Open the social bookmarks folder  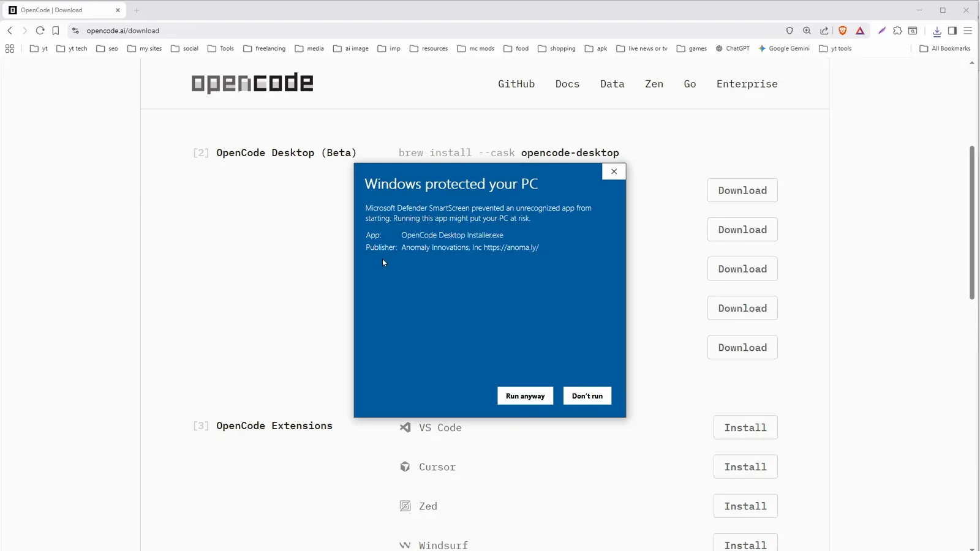[184, 48]
